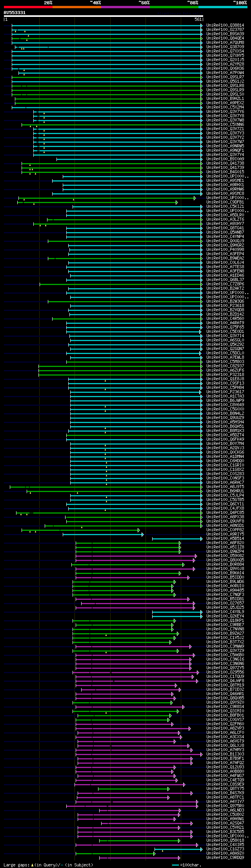Select hit label UniRef100_A8A9Z0
251x868 pixels.
coord(225,853)
